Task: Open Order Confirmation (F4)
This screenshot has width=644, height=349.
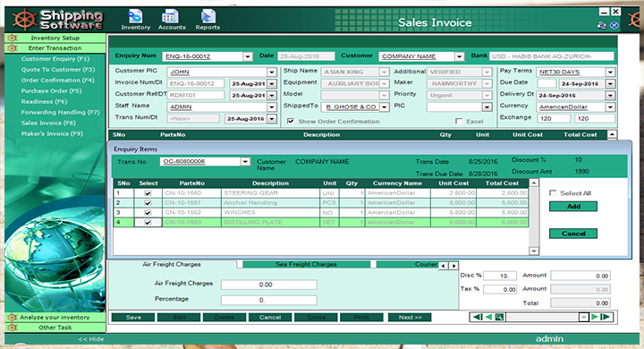Action: pyautogui.click(x=57, y=81)
